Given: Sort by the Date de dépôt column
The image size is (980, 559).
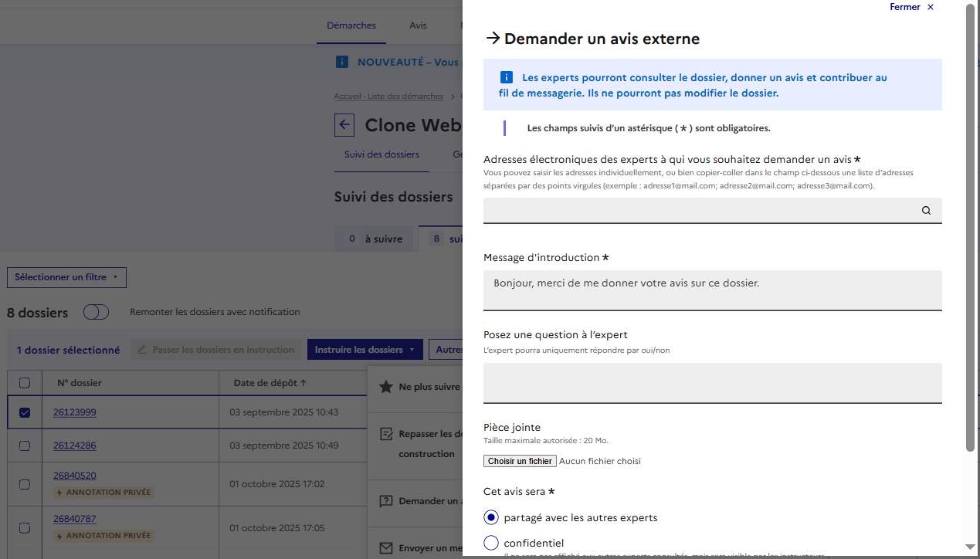Looking at the screenshot, I should point(270,382).
